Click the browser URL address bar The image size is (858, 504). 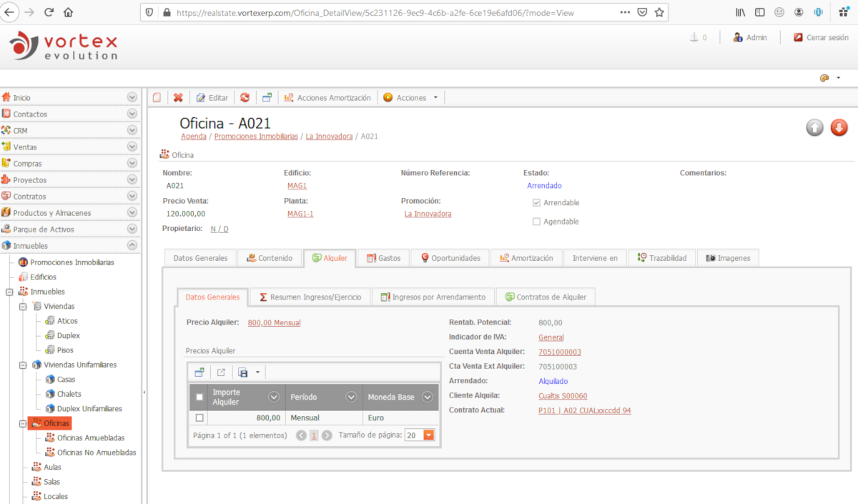[x=386, y=12]
